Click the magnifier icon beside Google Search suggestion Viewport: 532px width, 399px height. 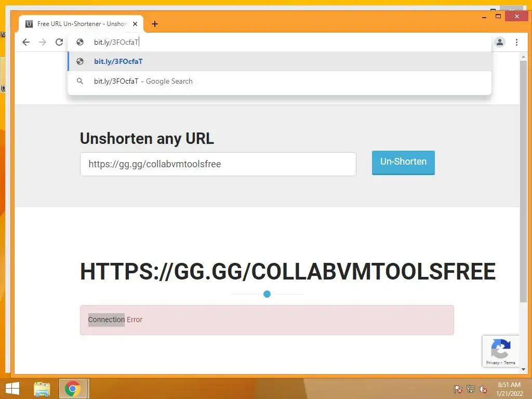click(80, 81)
